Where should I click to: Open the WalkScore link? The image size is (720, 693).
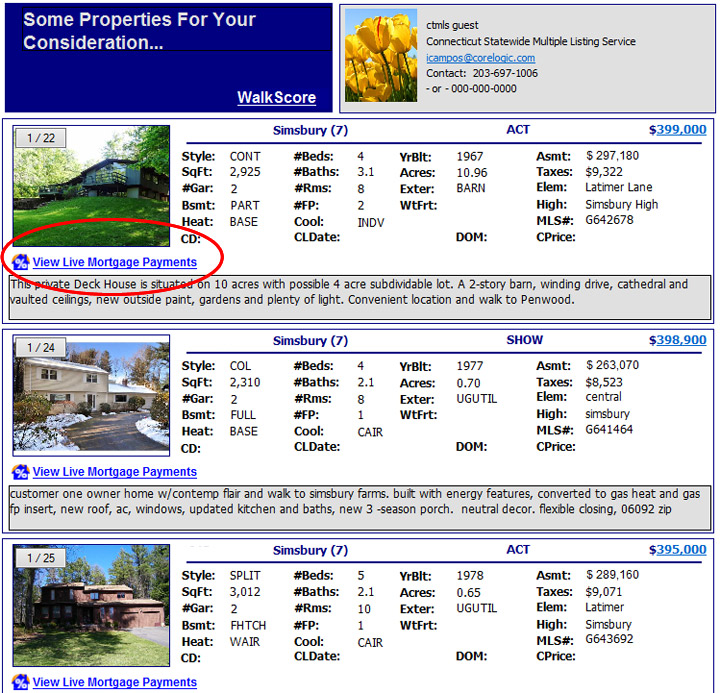click(276, 98)
